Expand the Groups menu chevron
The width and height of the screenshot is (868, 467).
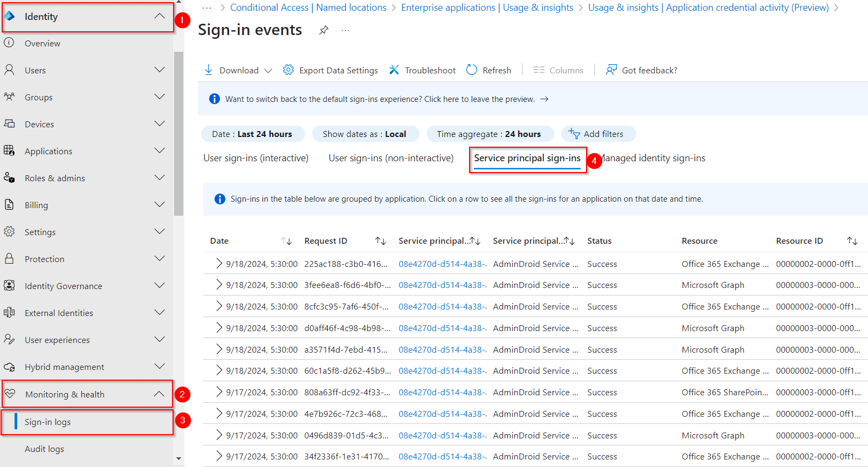click(160, 97)
